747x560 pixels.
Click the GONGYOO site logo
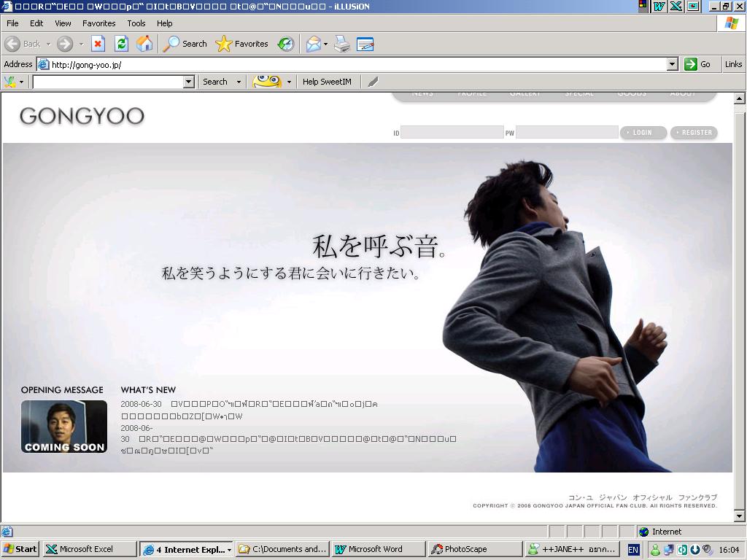(82, 116)
